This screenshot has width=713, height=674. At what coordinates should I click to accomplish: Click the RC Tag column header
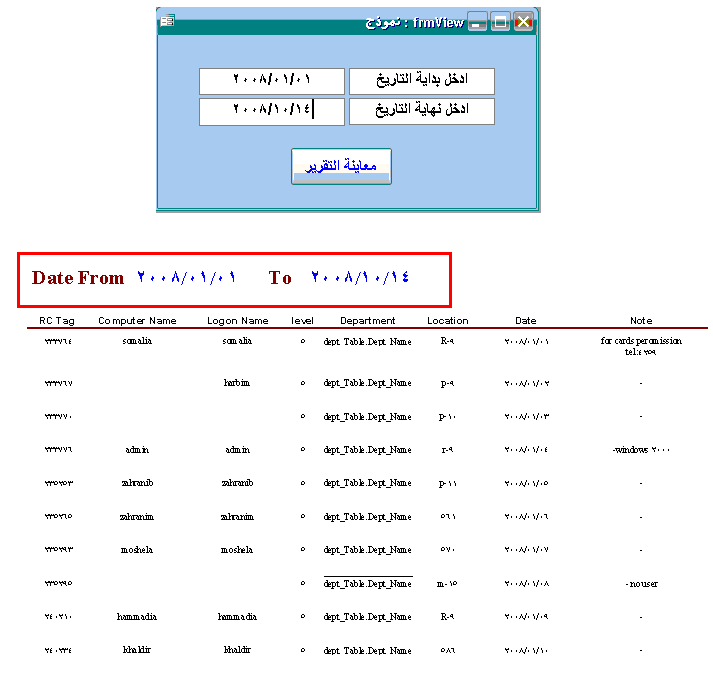click(x=57, y=321)
